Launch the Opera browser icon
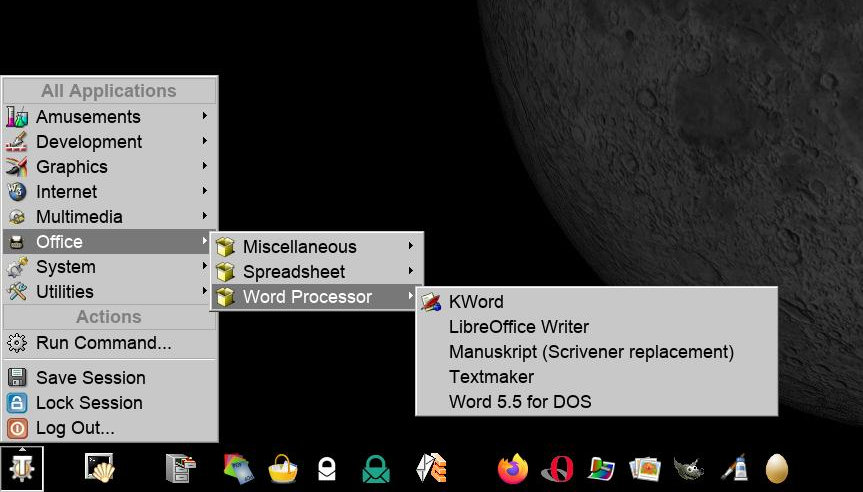863x492 pixels. tap(557, 469)
